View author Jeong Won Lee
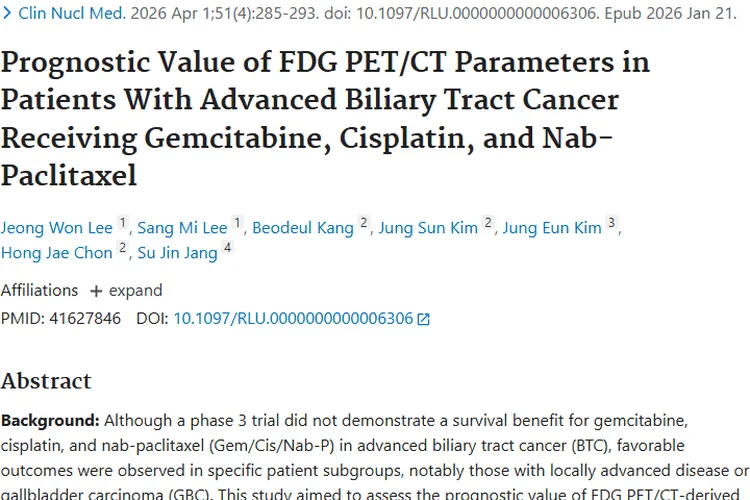The image size is (750, 500). click(x=57, y=228)
